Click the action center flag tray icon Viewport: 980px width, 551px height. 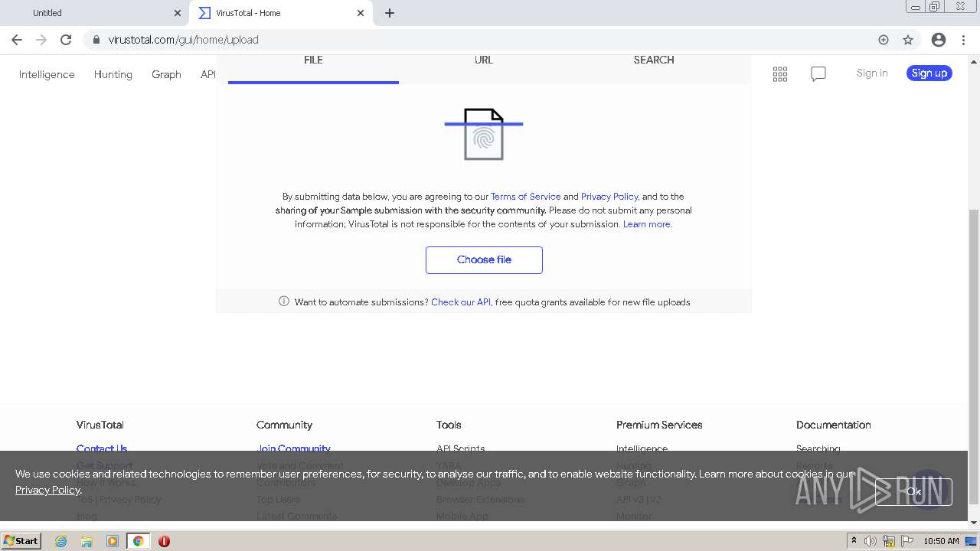[x=908, y=541]
